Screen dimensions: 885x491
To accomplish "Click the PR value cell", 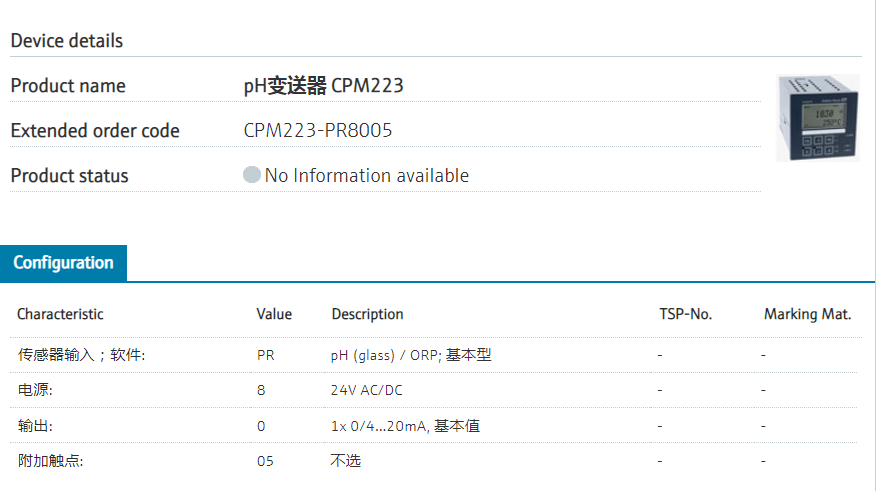I will click(265, 355).
